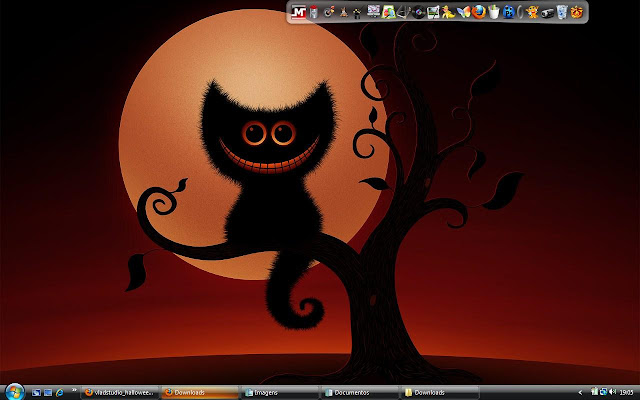Screen dimensions: 640x400
Task: Launch the green colorful paint dock icon
Action: pos(389,12)
